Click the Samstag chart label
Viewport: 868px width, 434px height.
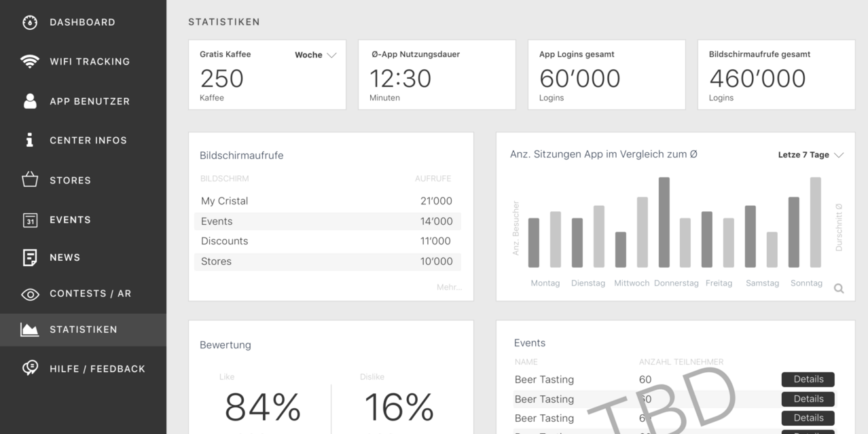pos(762,283)
